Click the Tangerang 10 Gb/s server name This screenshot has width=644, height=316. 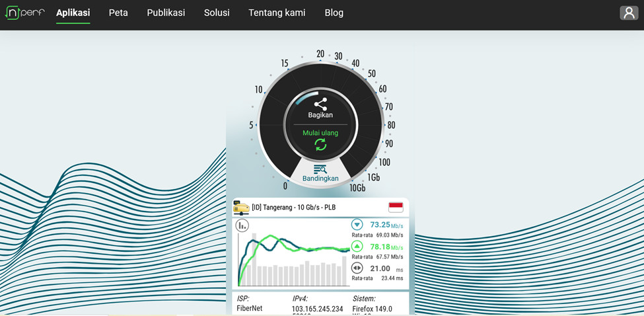click(294, 208)
